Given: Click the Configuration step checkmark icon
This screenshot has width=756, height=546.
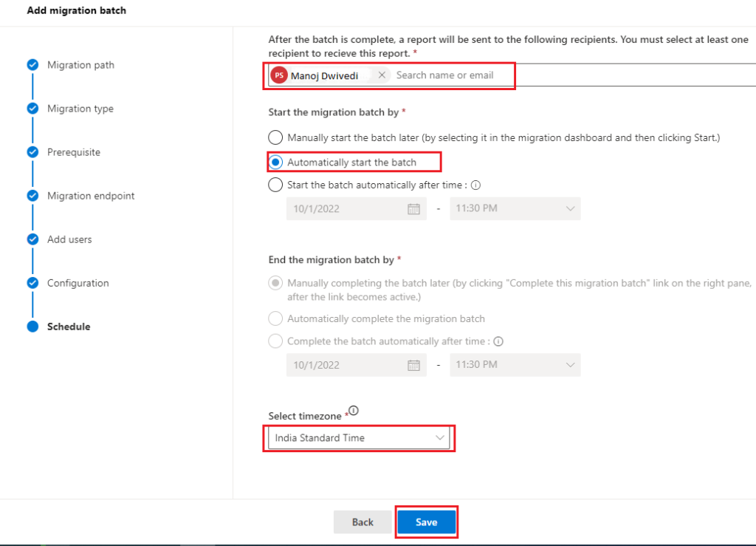Looking at the screenshot, I should (x=32, y=283).
